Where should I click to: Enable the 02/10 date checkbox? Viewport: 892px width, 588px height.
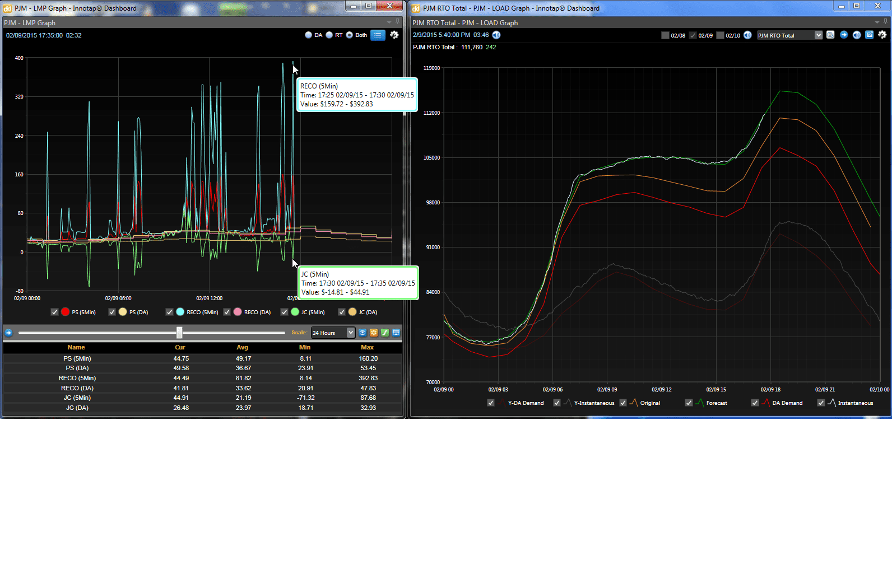(720, 35)
